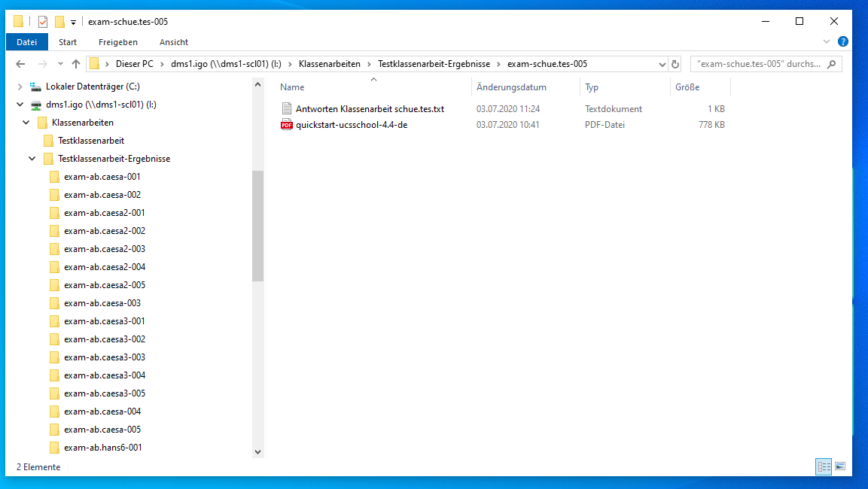Switch to the Ansicht ribbon tab

pyautogui.click(x=174, y=42)
